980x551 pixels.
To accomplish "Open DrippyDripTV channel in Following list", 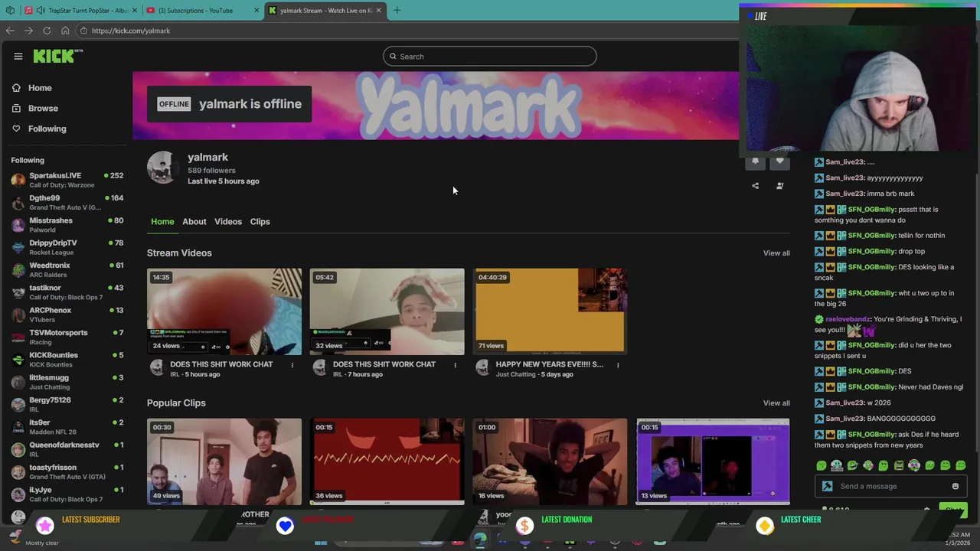I will (67, 247).
